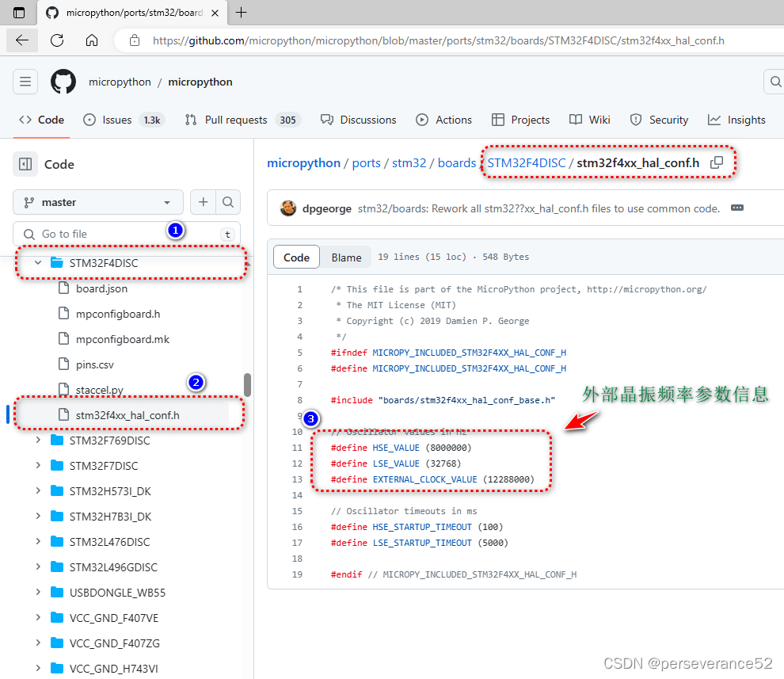Expand the USBDONGLE_WB55 folder
The width and height of the screenshot is (784, 679).
[38, 593]
